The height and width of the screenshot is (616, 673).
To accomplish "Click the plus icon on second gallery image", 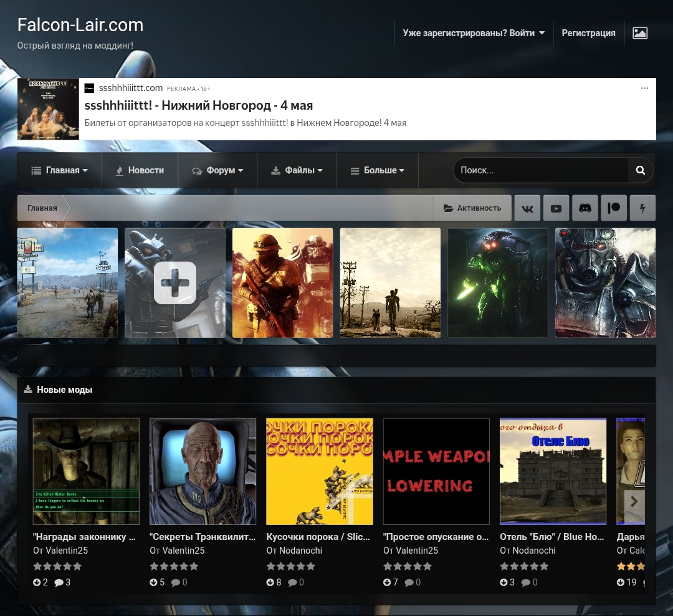I will (x=175, y=283).
